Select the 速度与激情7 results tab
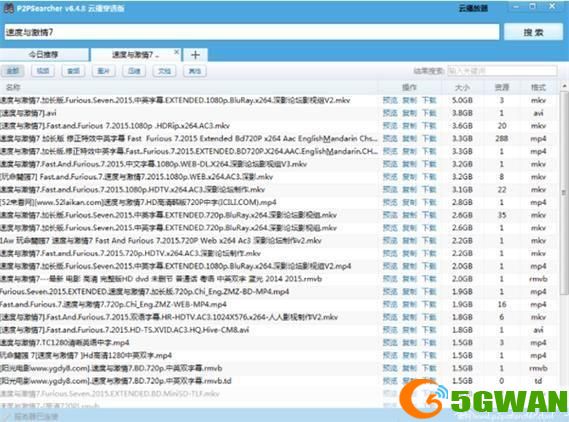The height and width of the screenshot is (422, 569). coord(135,55)
